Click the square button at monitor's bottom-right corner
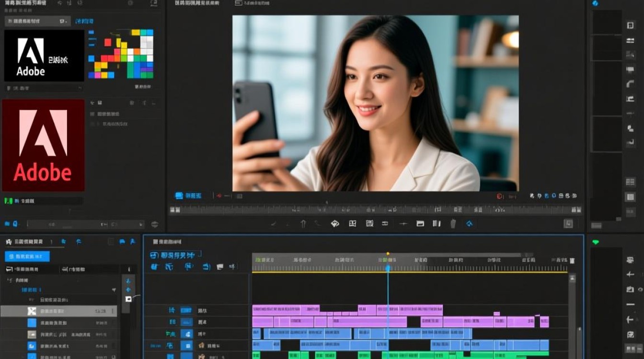644x359 pixels. pyautogui.click(x=568, y=224)
